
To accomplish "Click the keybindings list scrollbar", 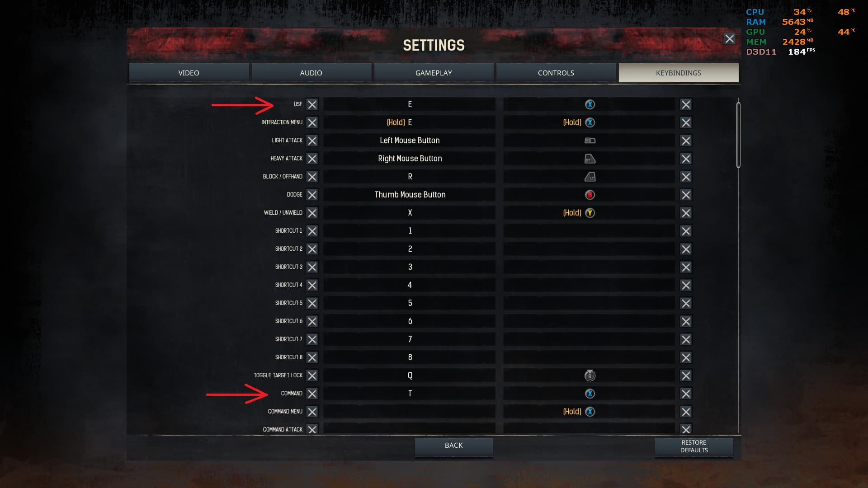I will click(738, 135).
